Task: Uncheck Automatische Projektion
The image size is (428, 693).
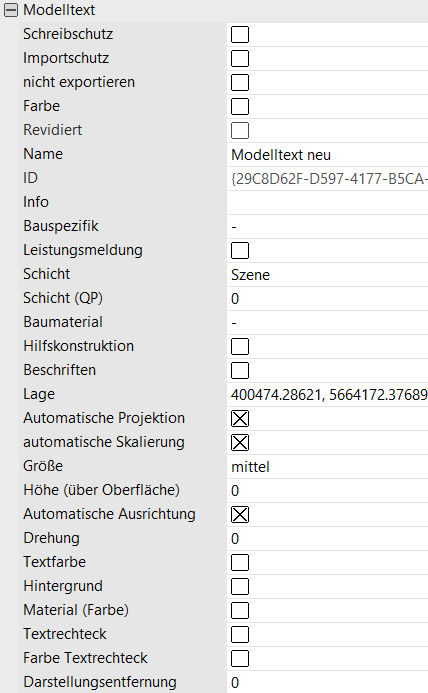Action: (240, 419)
